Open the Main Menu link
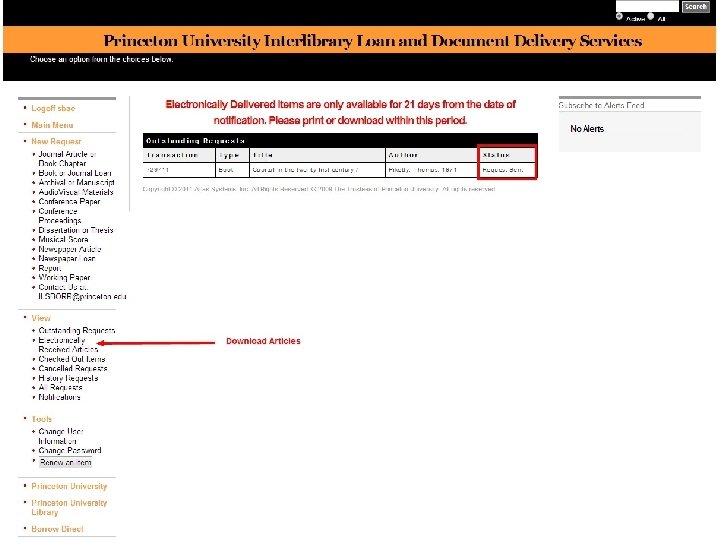Viewport: 720px width, 540px height. pos(52,125)
